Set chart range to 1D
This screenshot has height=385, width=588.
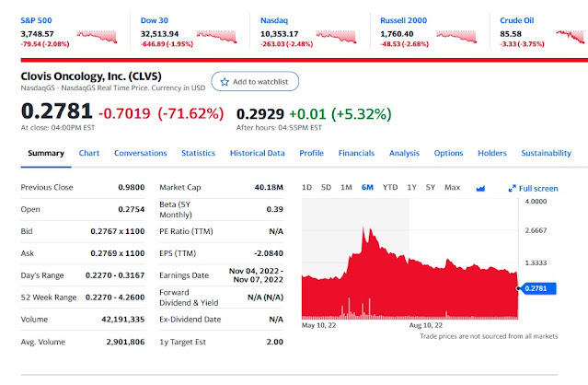tap(306, 187)
